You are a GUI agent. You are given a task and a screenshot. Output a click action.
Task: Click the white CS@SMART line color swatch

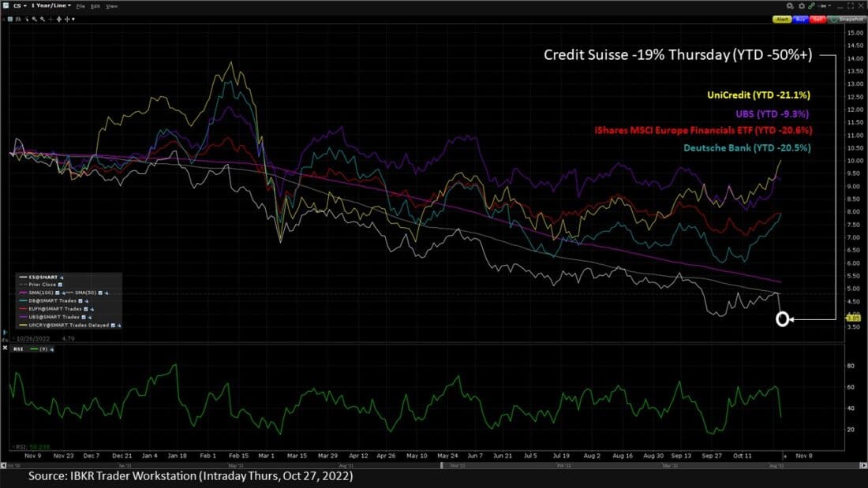tap(23, 278)
